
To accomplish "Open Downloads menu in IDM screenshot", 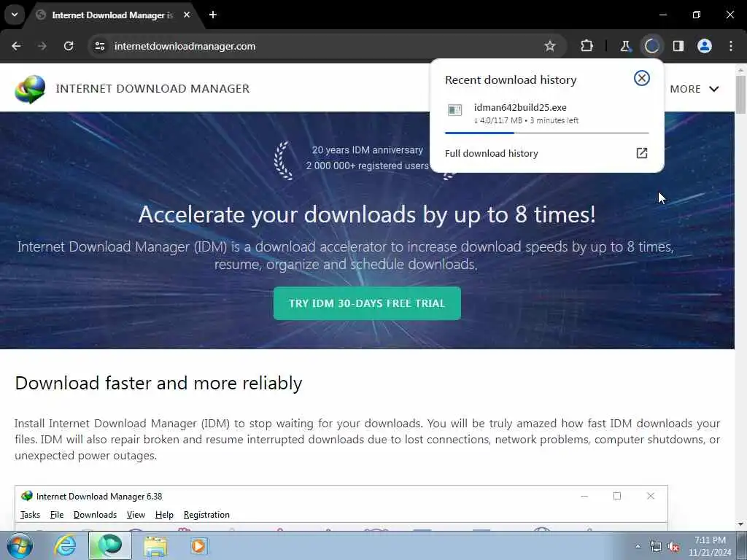I will [x=95, y=515].
